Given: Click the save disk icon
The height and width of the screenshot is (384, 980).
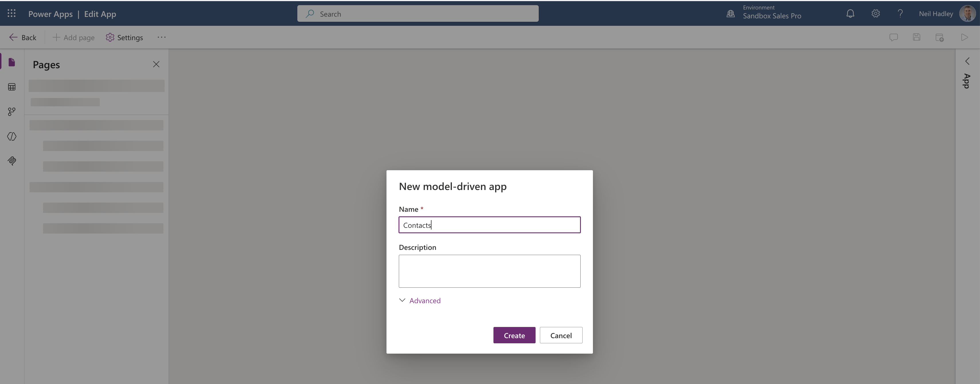Looking at the screenshot, I should point(916,37).
